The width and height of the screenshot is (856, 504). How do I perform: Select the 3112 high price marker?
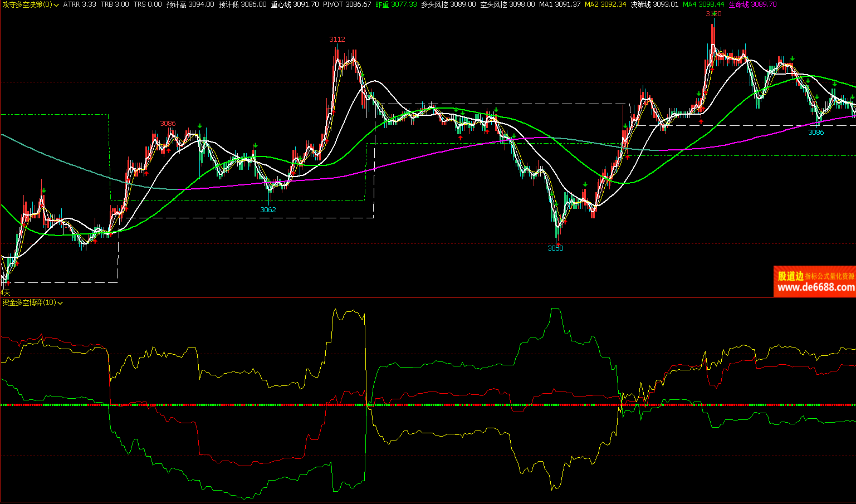tap(337, 40)
